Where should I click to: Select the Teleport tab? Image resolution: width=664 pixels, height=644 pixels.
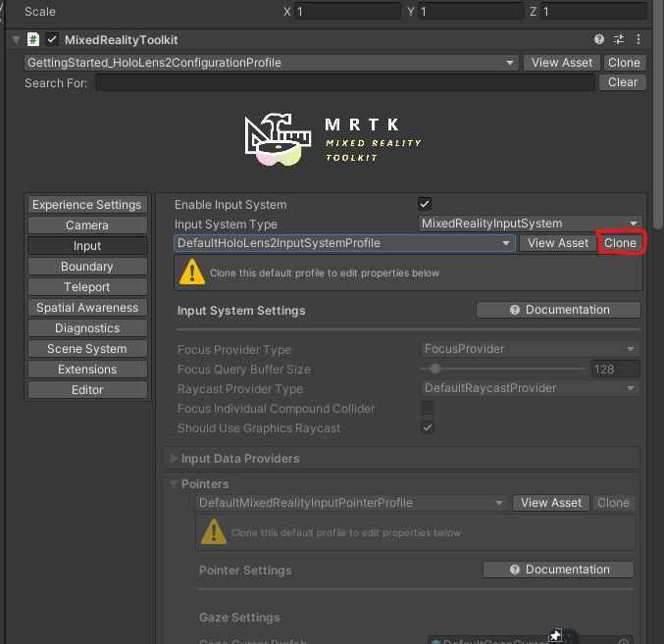click(x=87, y=287)
